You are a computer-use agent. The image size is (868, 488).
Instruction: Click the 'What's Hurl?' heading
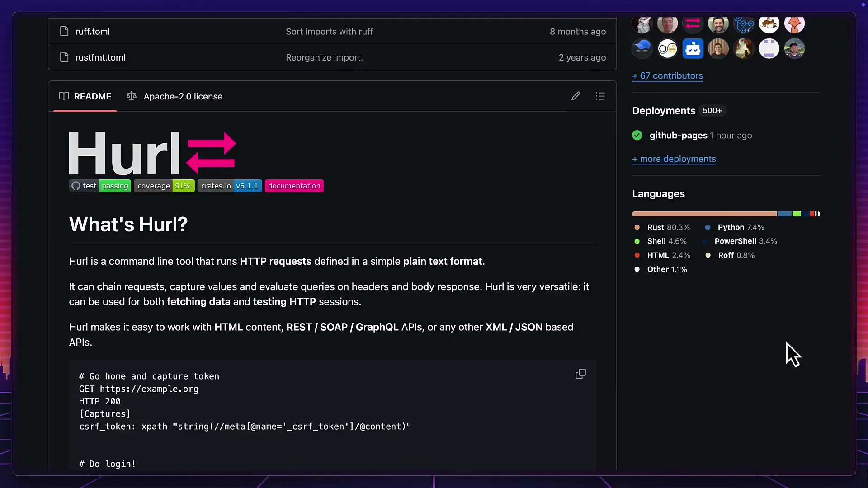tap(128, 224)
